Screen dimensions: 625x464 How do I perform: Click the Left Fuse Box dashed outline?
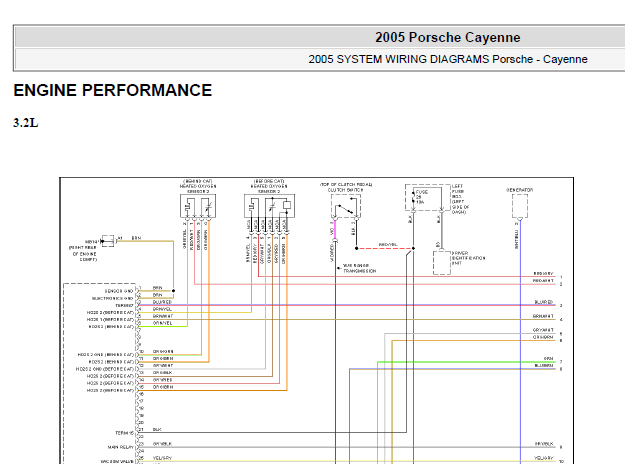427,197
